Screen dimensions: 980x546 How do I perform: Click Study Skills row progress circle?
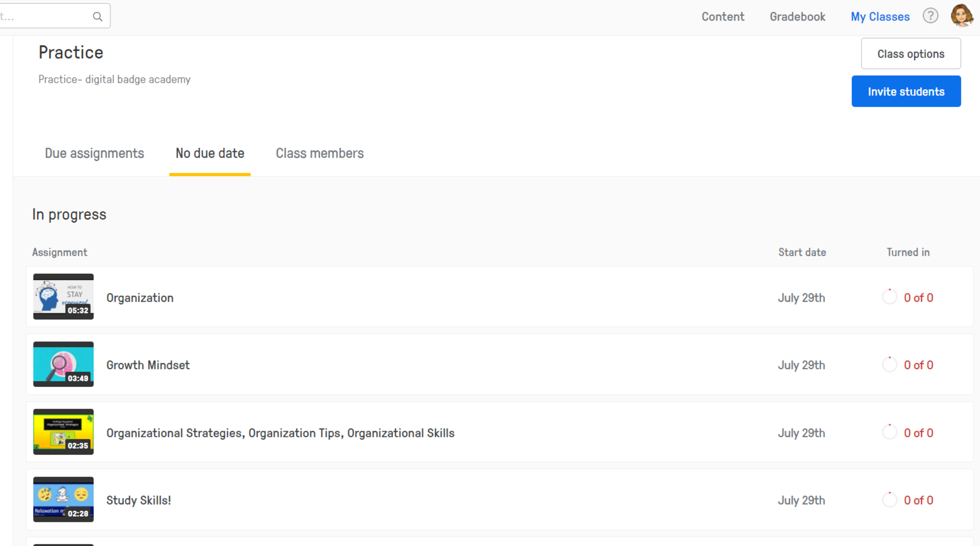pyautogui.click(x=890, y=500)
